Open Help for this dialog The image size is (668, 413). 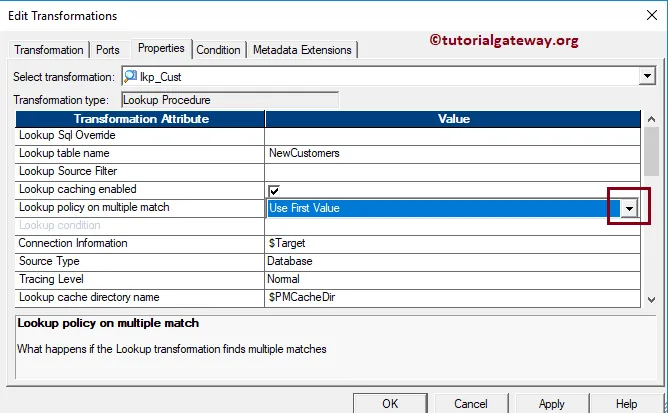pyautogui.click(x=627, y=403)
